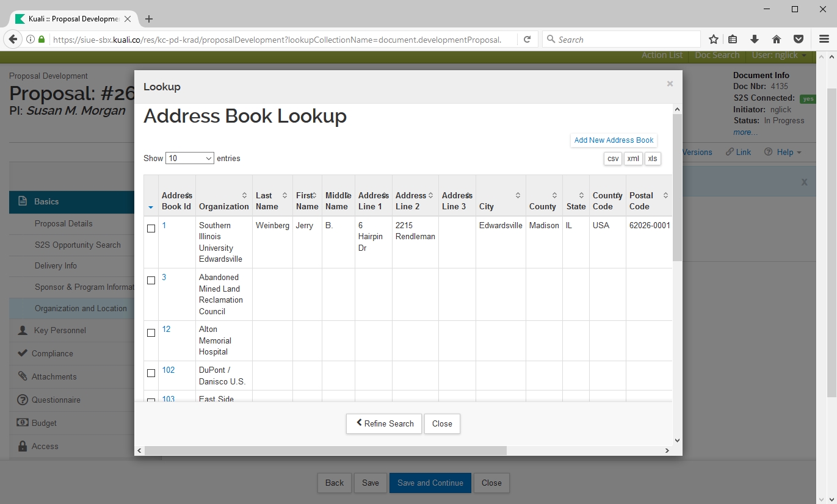
Task: Sort the table by Organization column
Action: pos(224,201)
